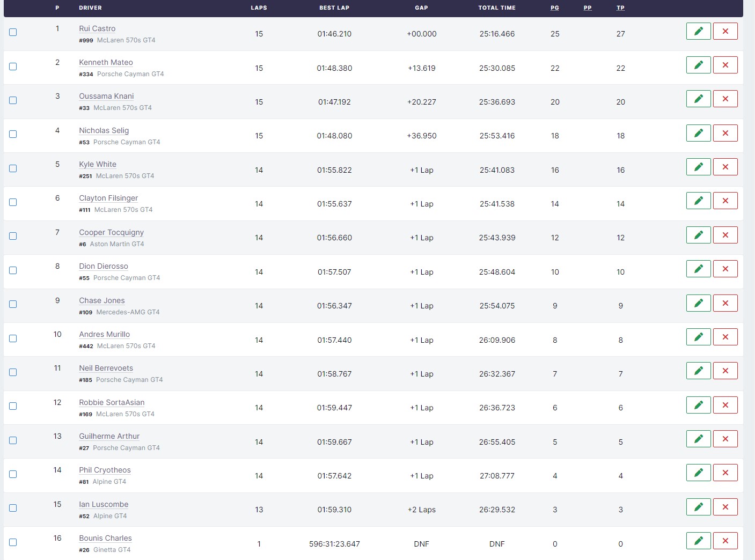
Task: Click the PP column header abbreviation
Action: 588,8
